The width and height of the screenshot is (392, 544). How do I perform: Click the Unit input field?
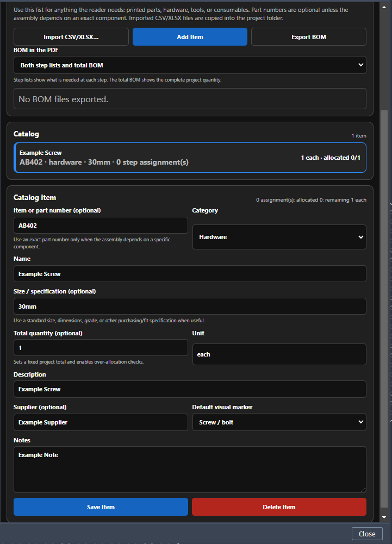point(279,354)
